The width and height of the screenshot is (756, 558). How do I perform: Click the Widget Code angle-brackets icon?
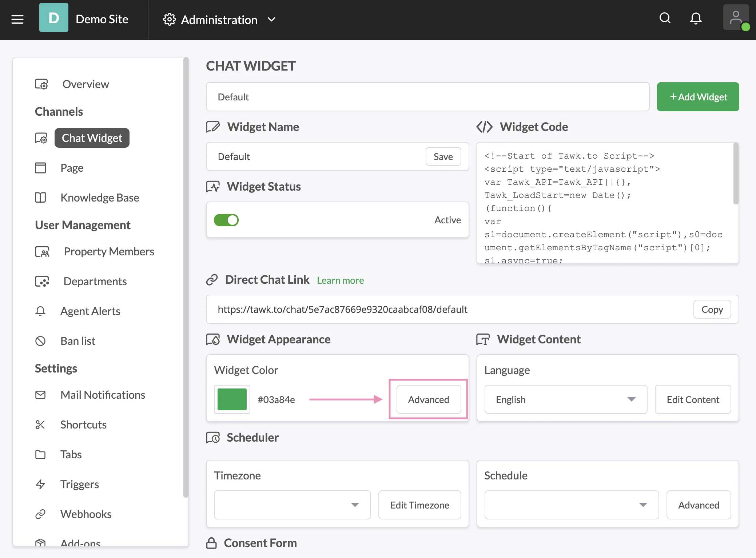484,127
